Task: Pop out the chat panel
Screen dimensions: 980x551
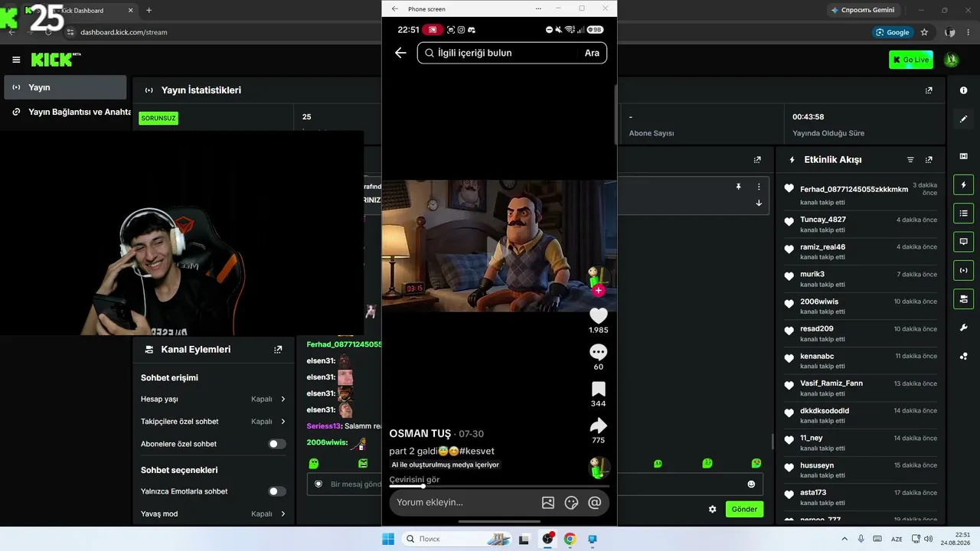Action: pos(757,160)
